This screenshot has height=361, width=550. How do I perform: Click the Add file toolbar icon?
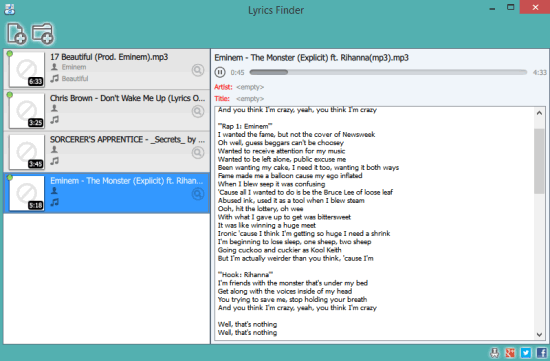click(16, 34)
